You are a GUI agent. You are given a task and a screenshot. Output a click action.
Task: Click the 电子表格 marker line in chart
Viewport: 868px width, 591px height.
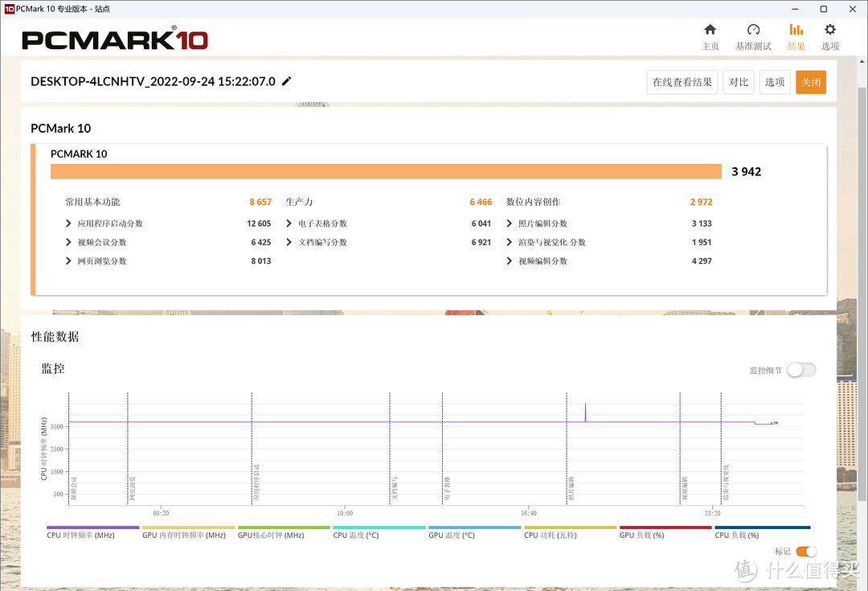(x=442, y=449)
